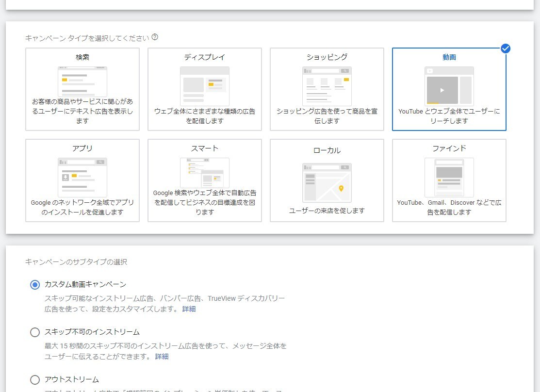The width and height of the screenshot is (540, 392).
Task: Select the 動画 campaign type card
Action: [x=449, y=89]
